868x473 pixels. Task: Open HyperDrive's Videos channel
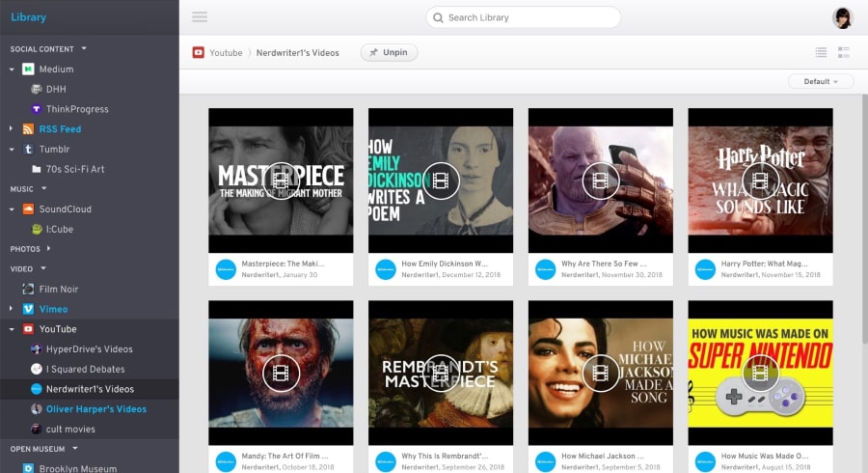[x=90, y=348]
